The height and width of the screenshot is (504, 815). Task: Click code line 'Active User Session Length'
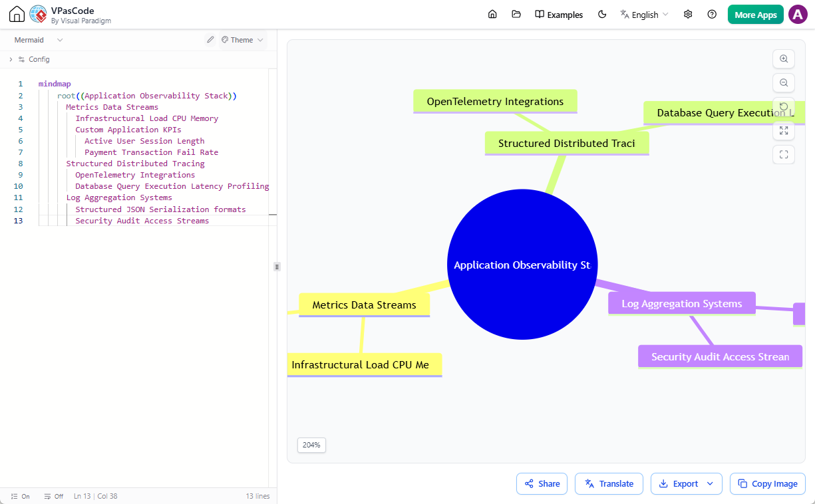tap(144, 141)
